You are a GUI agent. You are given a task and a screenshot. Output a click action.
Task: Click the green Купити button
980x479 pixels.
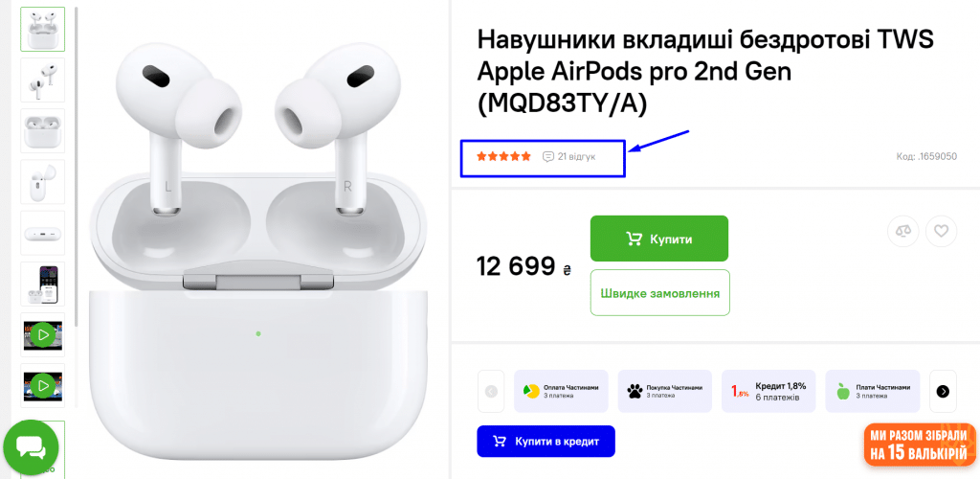659,239
